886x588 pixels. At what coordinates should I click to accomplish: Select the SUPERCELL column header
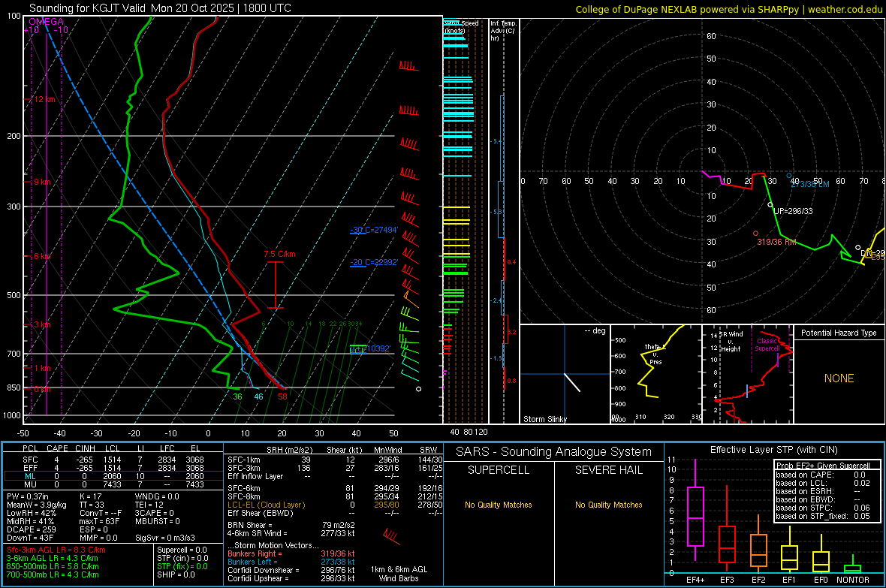coord(499,470)
